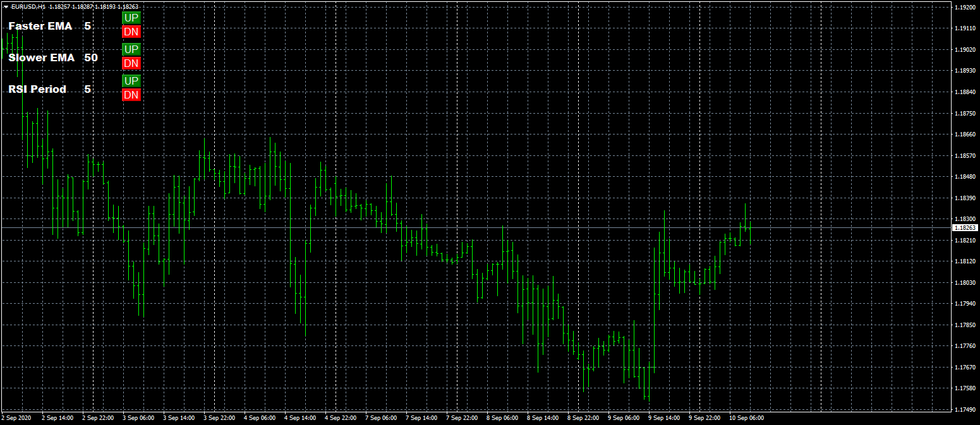Click the 1.18930 price scale label

(x=964, y=71)
